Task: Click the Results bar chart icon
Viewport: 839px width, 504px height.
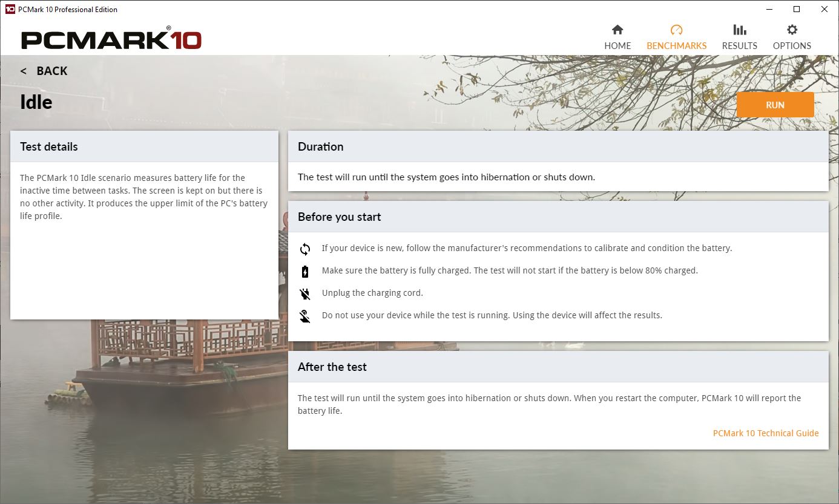Action: point(739,30)
